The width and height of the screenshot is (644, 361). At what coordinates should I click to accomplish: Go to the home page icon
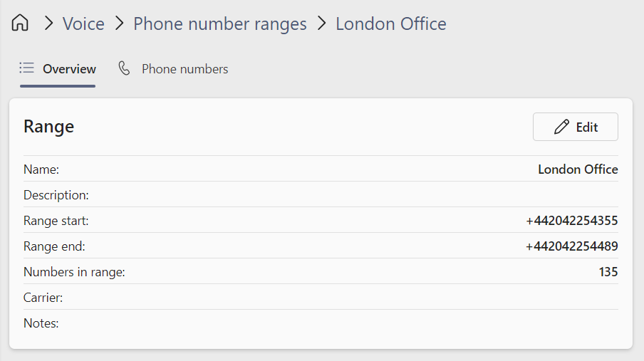pos(20,23)
